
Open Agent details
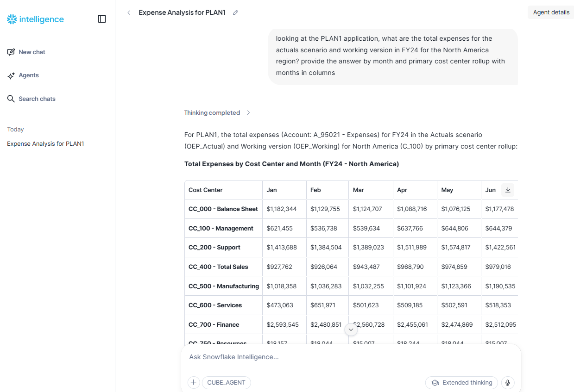pyautogui.click(x=551, y=12)
